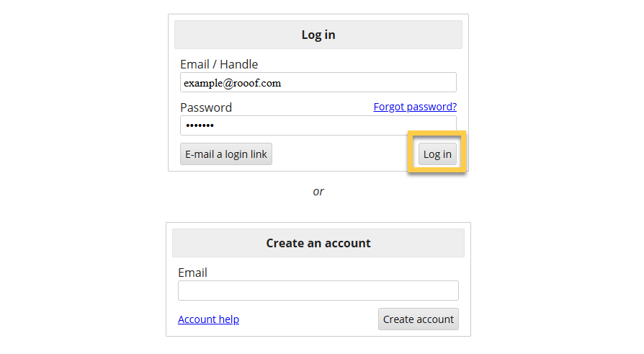Click empty space between login link and Log in buttons
Viewport: 644px width, 354px height.
[340, 154]
